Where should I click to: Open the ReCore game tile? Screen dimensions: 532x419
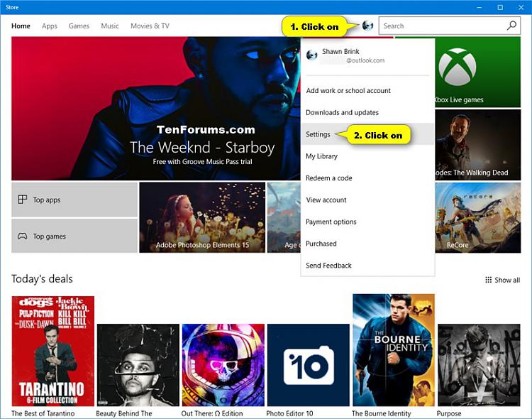coord(477,217)
